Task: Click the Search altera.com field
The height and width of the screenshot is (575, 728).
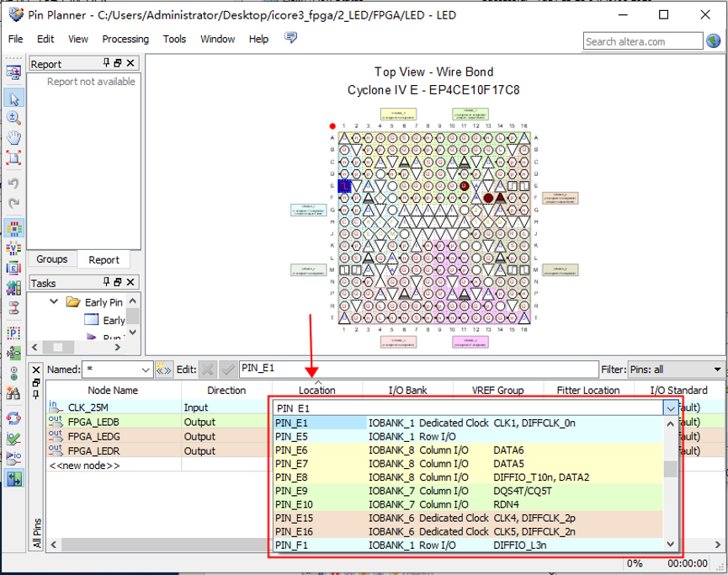Action: pos(643,41)
